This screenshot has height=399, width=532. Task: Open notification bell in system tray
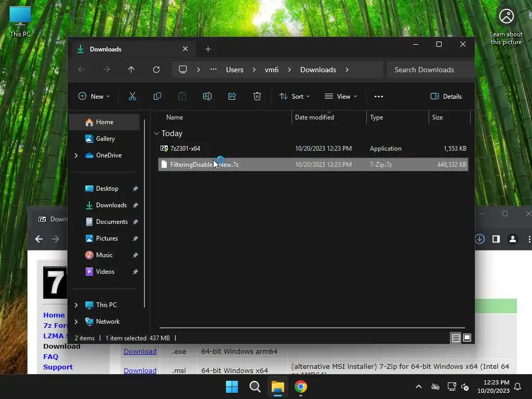518,387
